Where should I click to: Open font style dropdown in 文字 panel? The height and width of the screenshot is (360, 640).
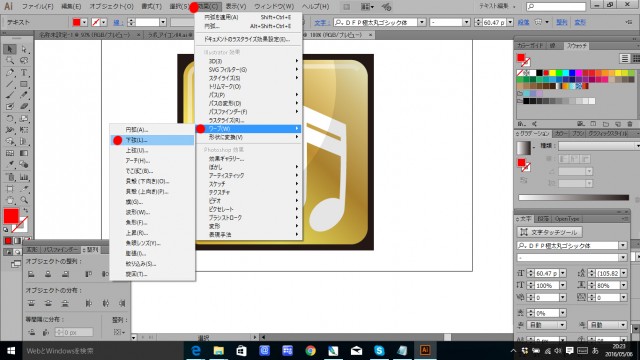[x=622, y=258]
